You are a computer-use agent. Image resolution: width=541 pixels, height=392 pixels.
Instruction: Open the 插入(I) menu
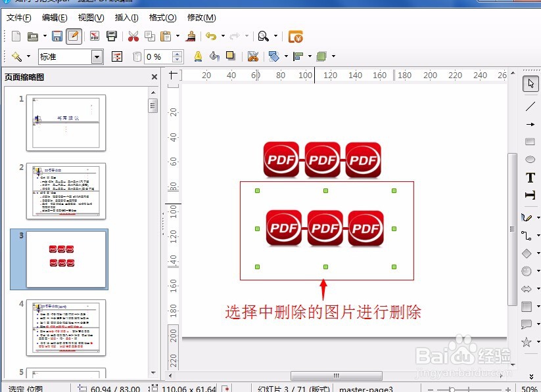[126, 18]
